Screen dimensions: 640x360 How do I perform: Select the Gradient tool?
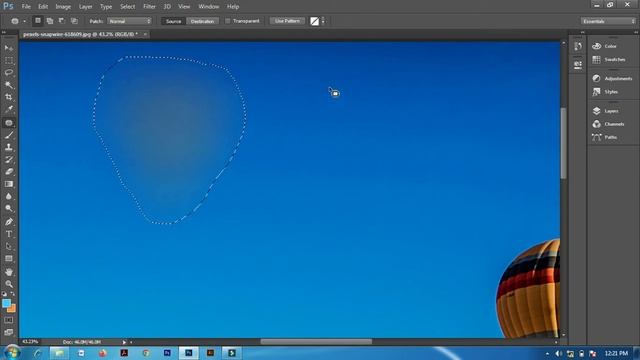coord(9,184)
